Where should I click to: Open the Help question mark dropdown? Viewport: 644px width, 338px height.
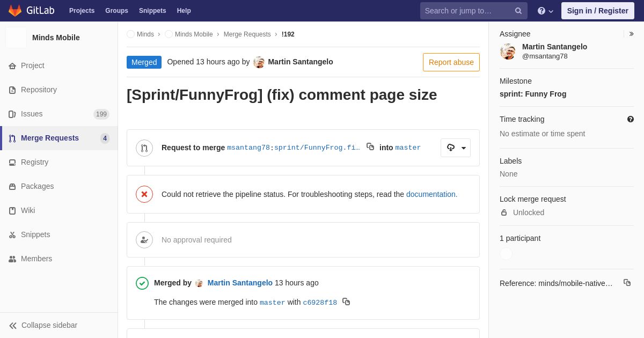coord(545,11)
